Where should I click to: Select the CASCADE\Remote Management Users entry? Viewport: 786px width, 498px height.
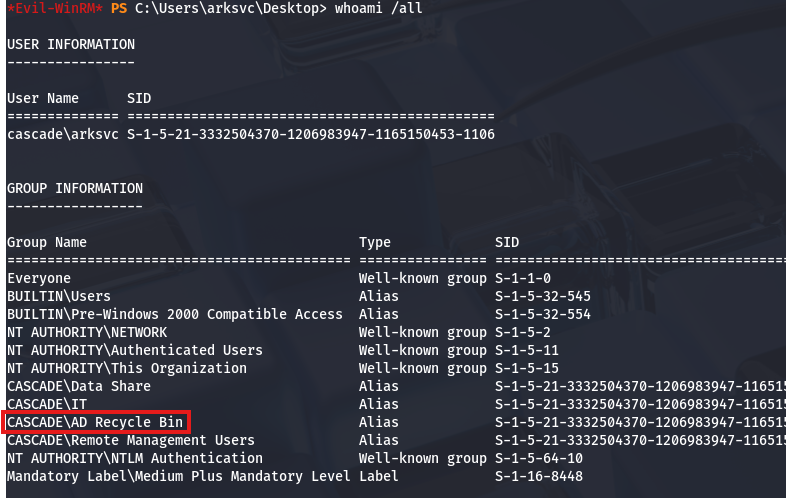131,440
